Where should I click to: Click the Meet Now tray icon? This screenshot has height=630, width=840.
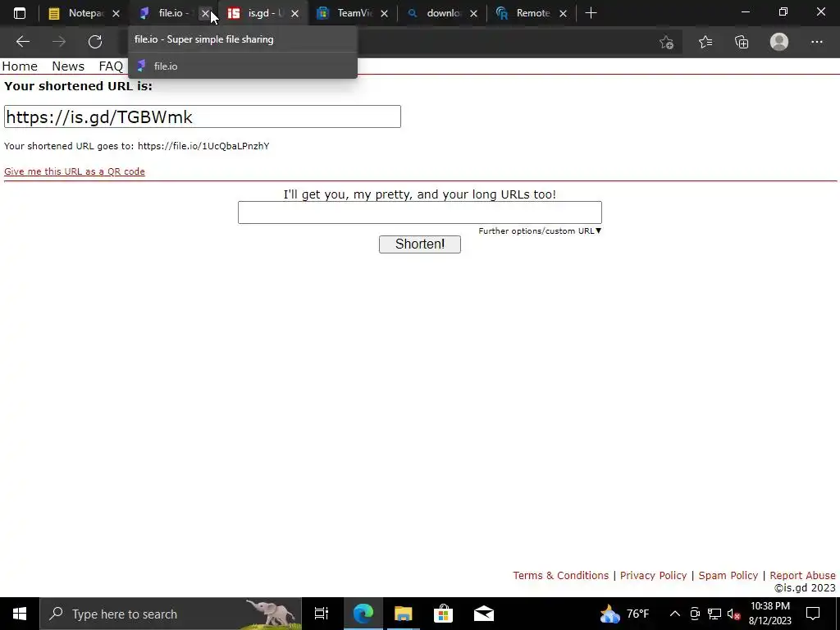click(x=695, y=614)
